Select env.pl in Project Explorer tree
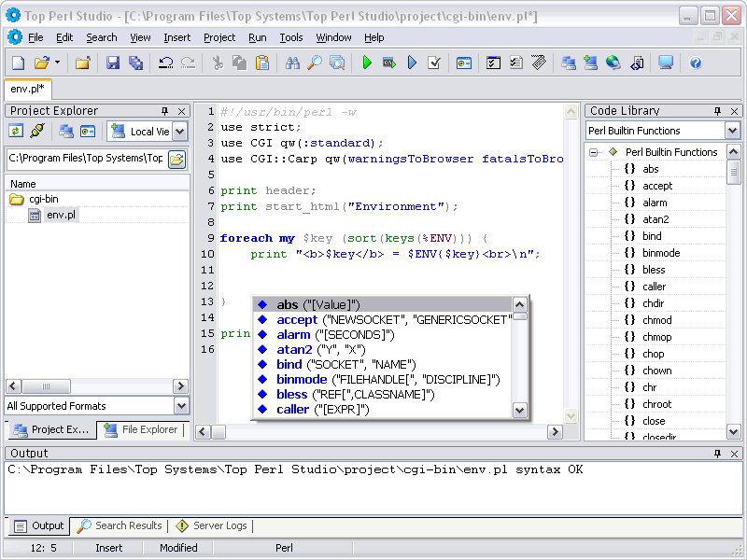The width and height of the screenshot is (747, 560). click(x=61, y=216)
